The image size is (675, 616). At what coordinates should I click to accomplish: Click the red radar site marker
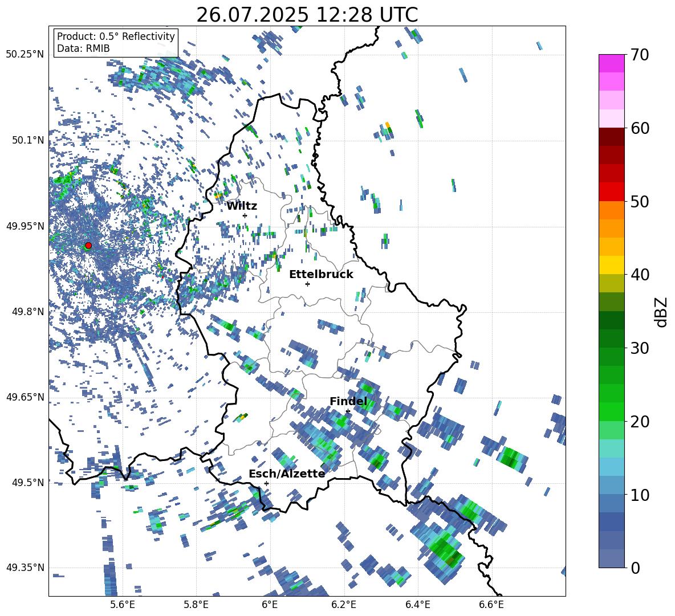click(x=88, y=246)
